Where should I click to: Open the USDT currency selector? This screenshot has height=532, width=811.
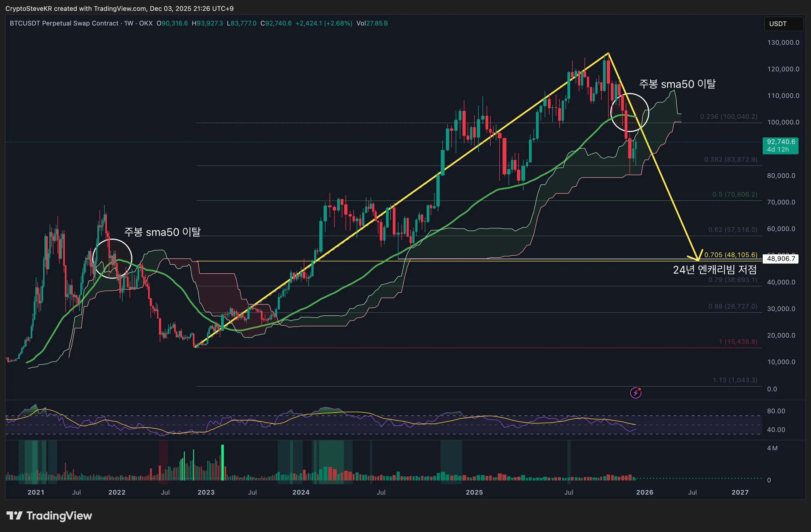pos(783,24)
